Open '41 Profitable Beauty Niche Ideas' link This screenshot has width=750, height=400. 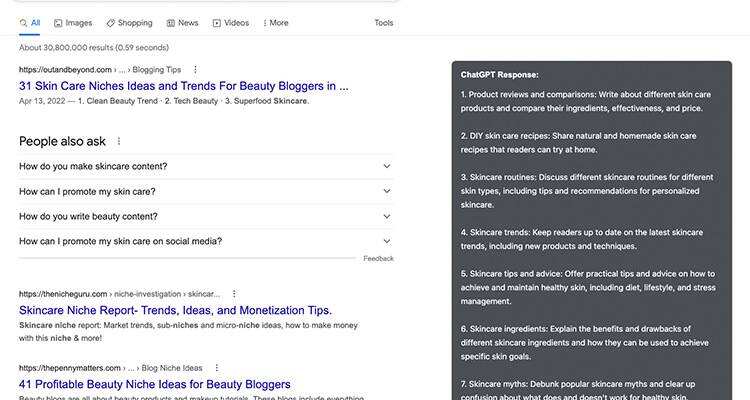tap(154, 384)
